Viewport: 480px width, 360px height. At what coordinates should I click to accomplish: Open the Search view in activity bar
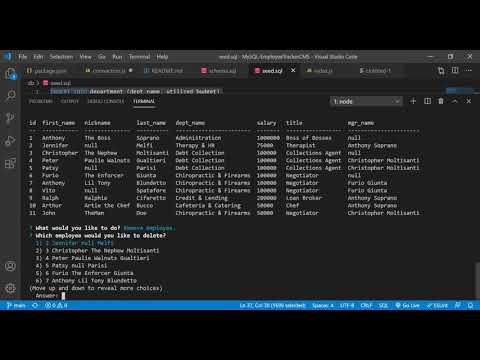11,96
